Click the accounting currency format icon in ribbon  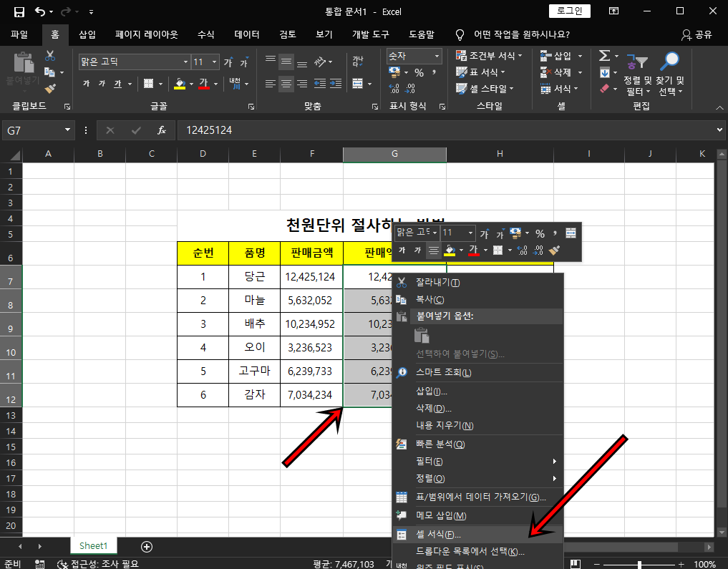coord(394,72)
